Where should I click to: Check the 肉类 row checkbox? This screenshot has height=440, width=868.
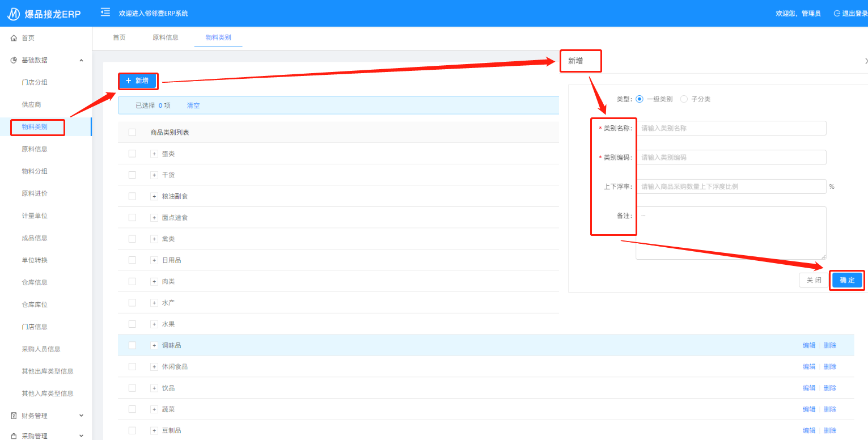point(132,281)
